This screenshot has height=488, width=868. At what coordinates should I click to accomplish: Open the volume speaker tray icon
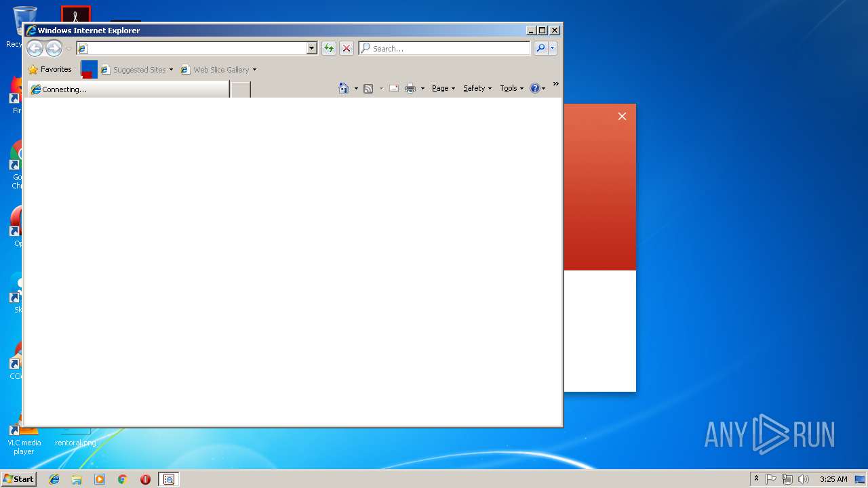pos(804,479)
